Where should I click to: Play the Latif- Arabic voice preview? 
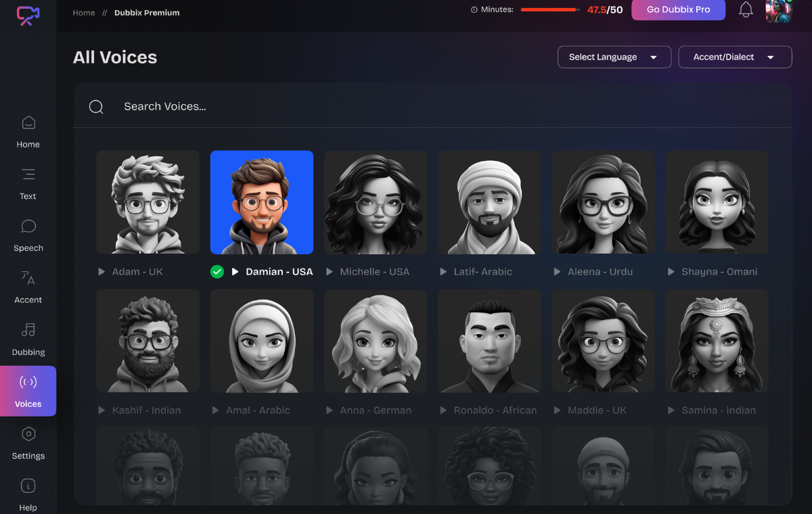click(443, 272)
